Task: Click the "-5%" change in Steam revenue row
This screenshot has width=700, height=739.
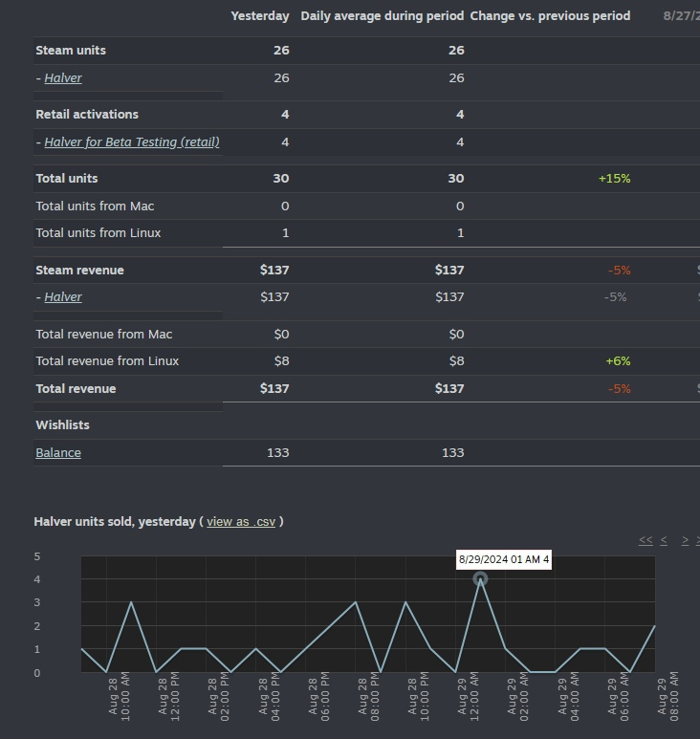Action: pos(619,270)
